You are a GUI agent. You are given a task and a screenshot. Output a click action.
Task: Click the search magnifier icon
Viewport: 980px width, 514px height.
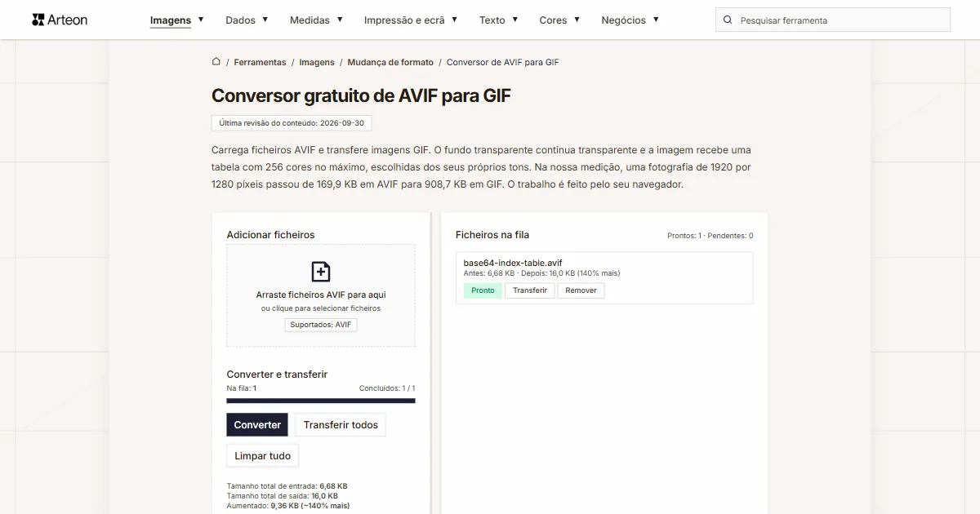coord(728,20)
